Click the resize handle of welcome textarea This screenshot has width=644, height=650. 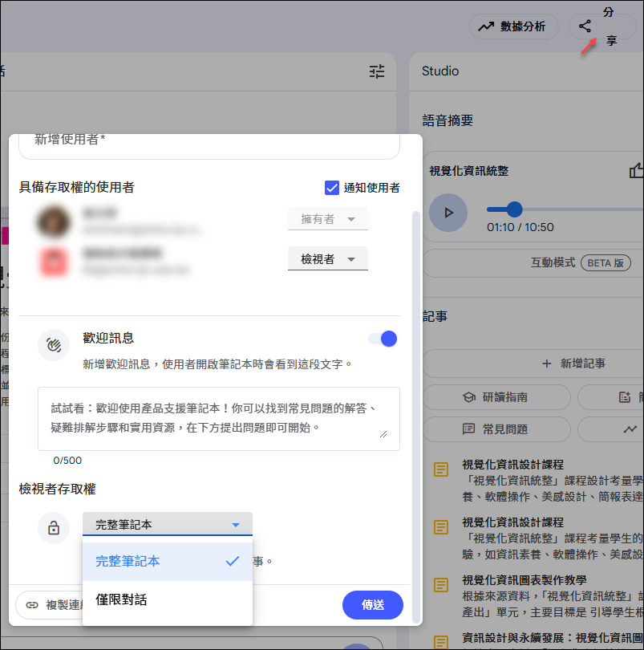[x=383, y=434]
